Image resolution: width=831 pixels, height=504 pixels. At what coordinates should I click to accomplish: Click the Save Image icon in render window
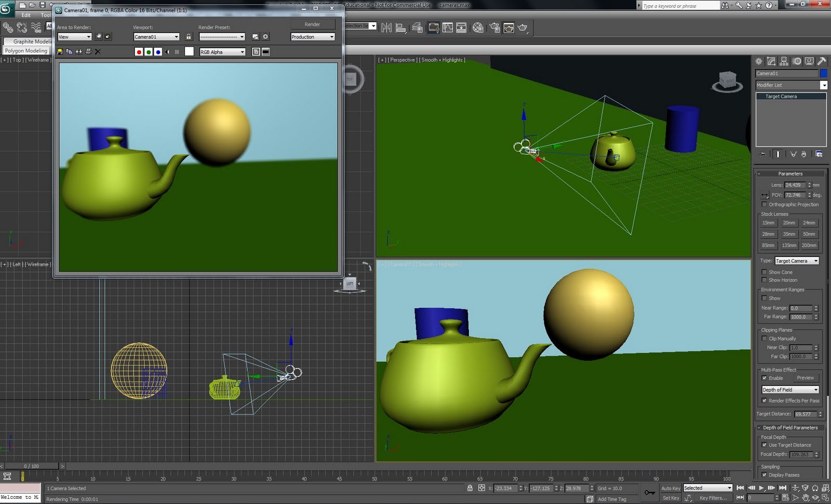click(x=60, y=51)
